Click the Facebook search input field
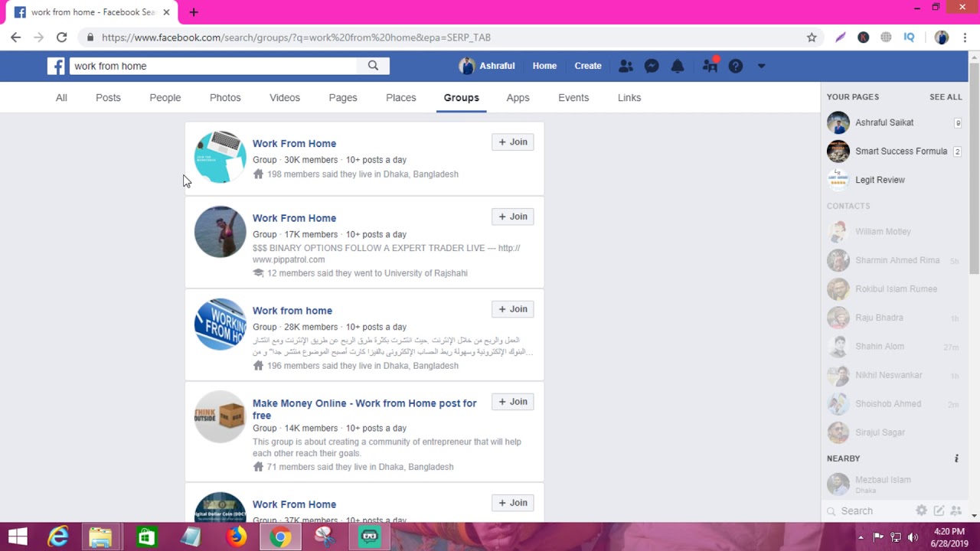980x551 pixels. click(x=214, y=66)
